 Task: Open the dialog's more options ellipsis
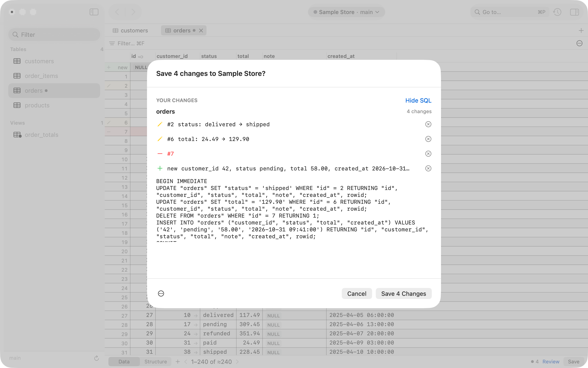click(161, 293)
